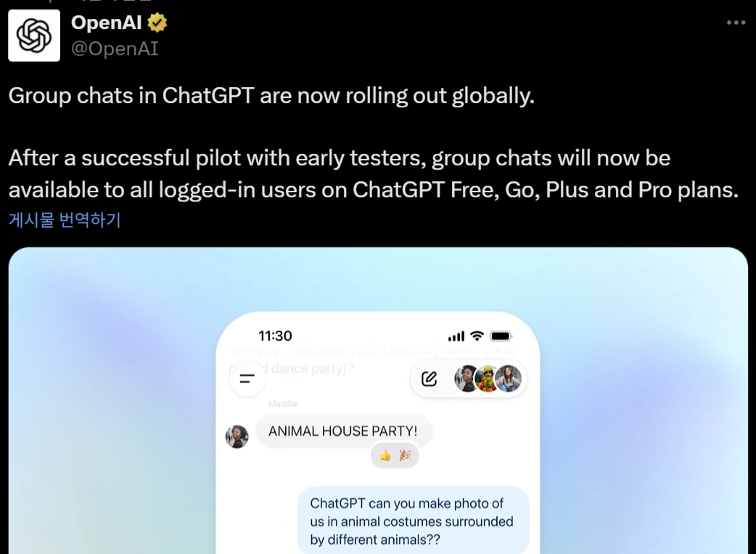The height and width of the screenshot is (554, 756).
Task: Open the three-dot more options menu
Action: click(736, 22)
